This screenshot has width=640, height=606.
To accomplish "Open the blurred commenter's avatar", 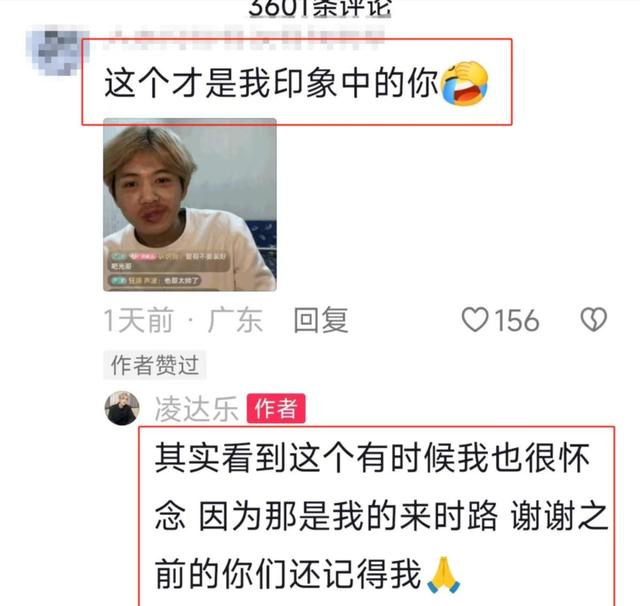I will tap(56, 50).
